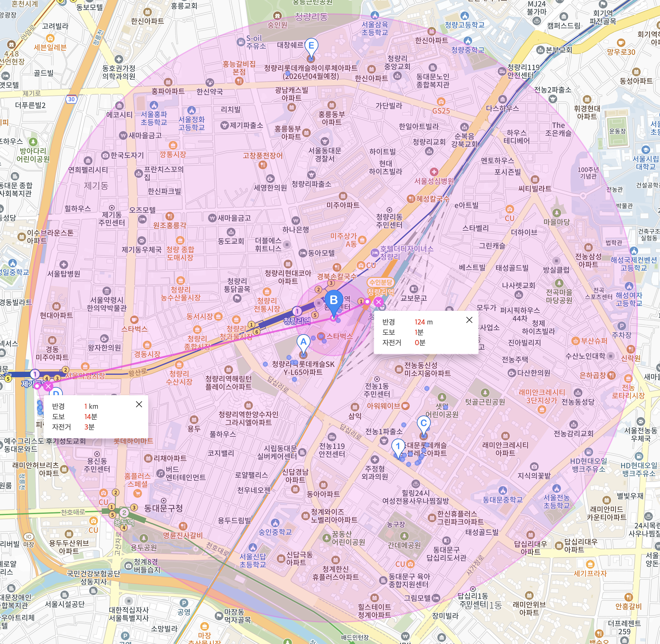Click the 제기파출소 police icon

[x=224, y=125]
